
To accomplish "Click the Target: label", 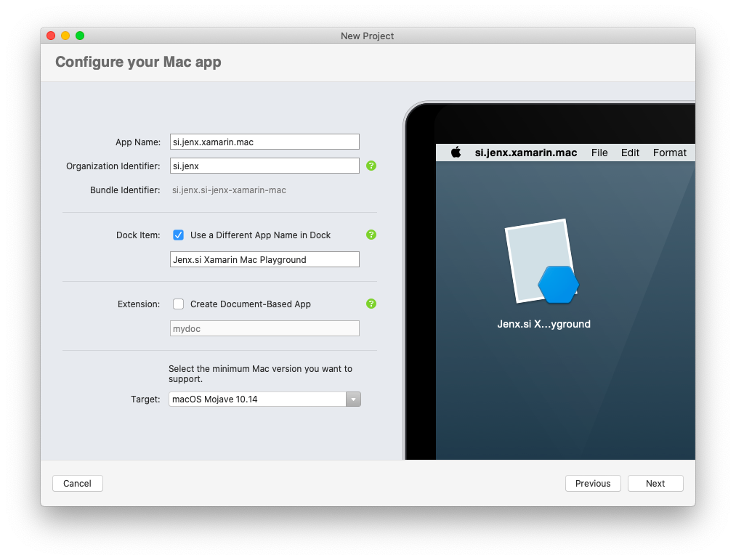I will point(145,399).
